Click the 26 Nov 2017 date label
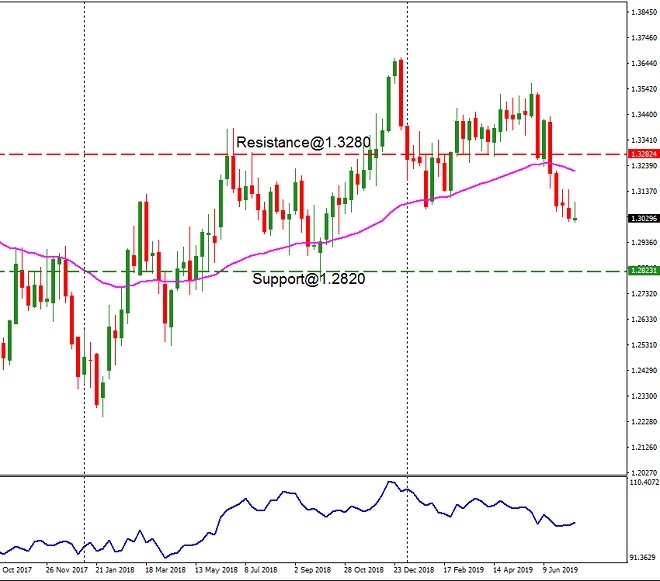 [x=67, y=570]
